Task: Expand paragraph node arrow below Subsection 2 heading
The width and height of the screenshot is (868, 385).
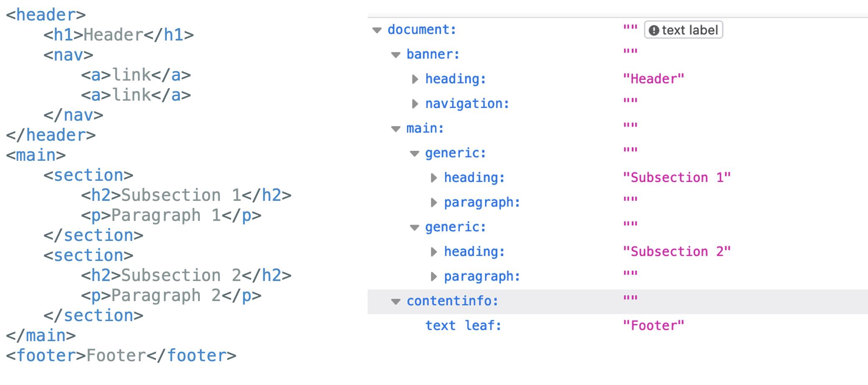Action: click(434, 276)
